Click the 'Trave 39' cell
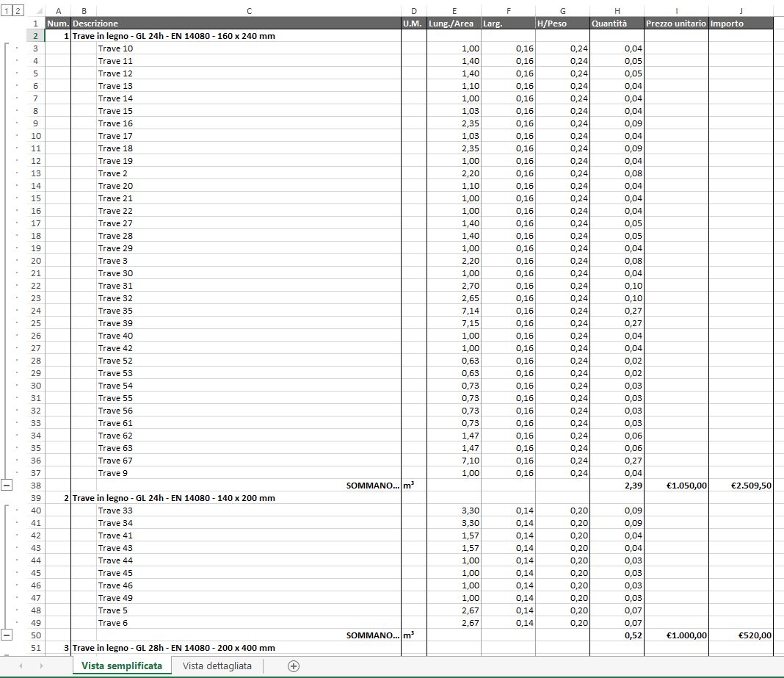 point(249,323)
